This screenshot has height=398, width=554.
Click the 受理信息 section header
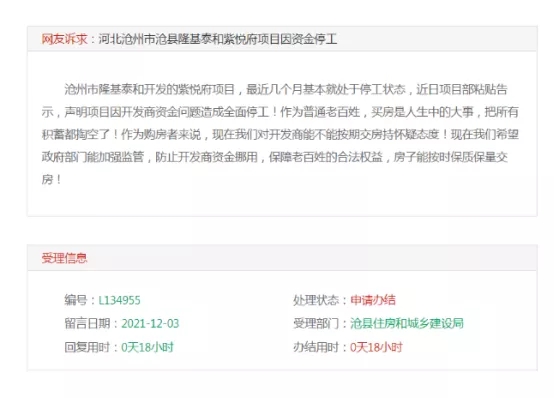[x=64, y=258]
